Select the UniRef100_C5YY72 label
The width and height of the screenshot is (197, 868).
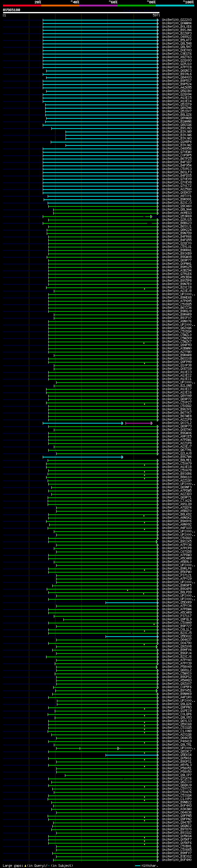177,789
